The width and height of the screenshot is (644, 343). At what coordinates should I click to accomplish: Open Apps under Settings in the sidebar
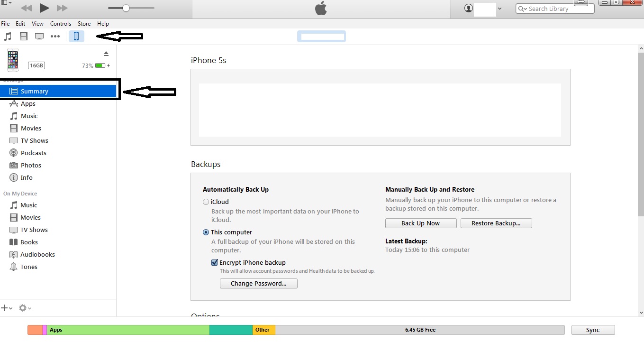click(28, 104)
